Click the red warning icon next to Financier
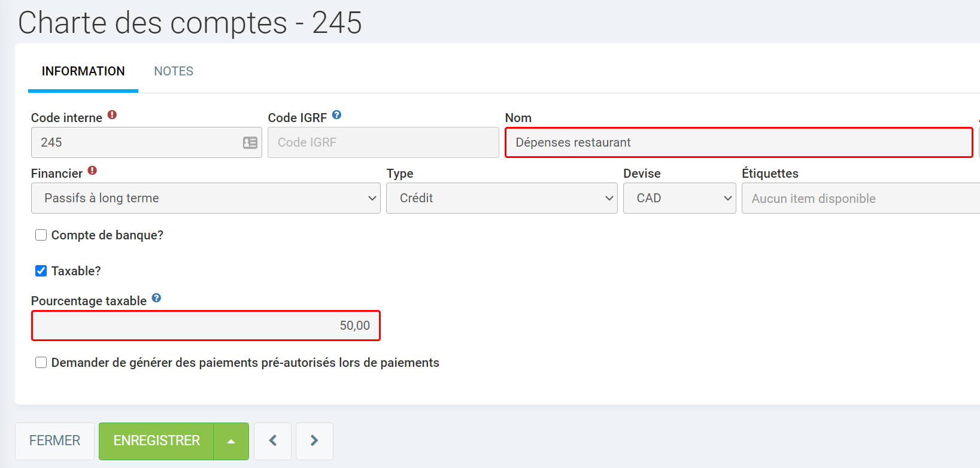The width and height of the screenshot is (980, 468). [92, 171]
